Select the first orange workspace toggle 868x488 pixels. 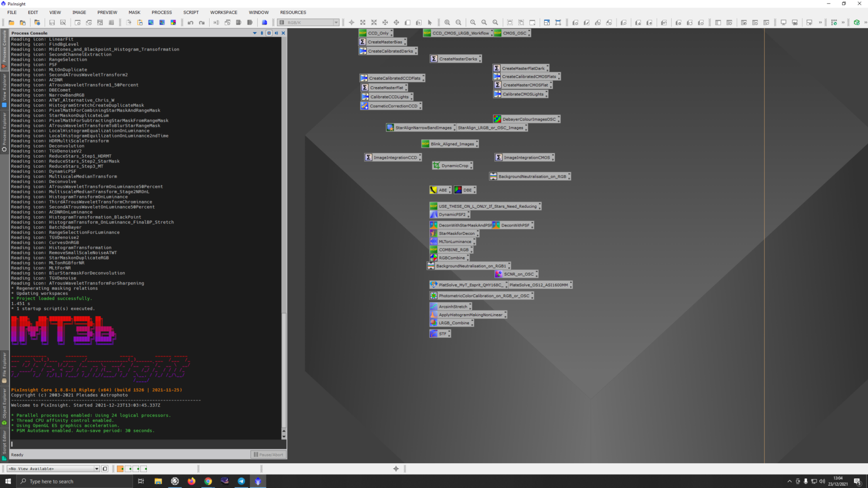point(120,469)
